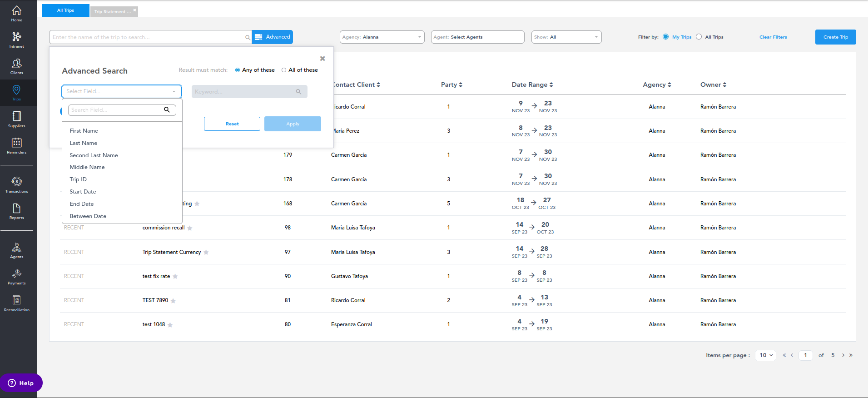Select the All of these match option
The width and height of the screenshot is (868, 398).
284,70
